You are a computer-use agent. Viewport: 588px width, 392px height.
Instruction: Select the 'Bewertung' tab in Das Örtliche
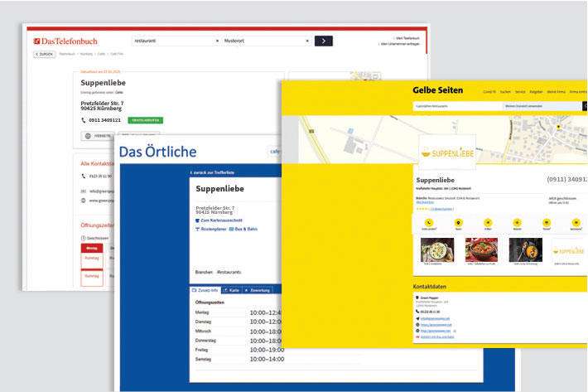[258, 290]
